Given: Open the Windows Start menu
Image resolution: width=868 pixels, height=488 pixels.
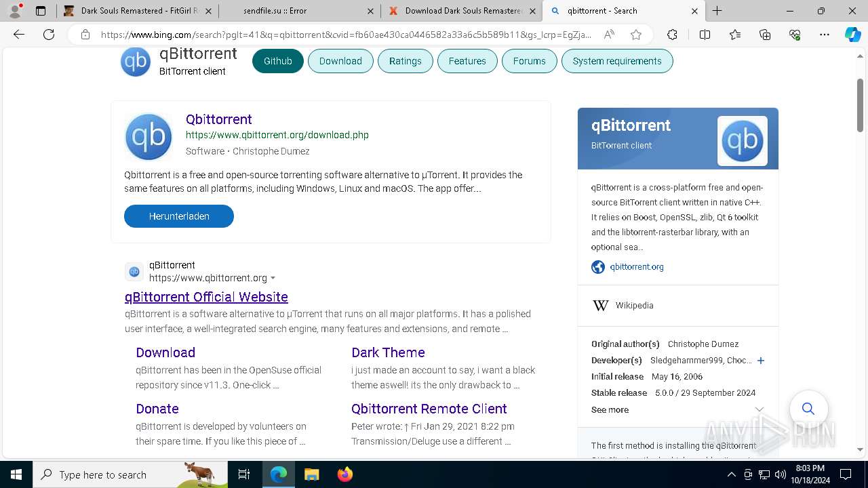Looking at the screenshot, I should point(16,474).
